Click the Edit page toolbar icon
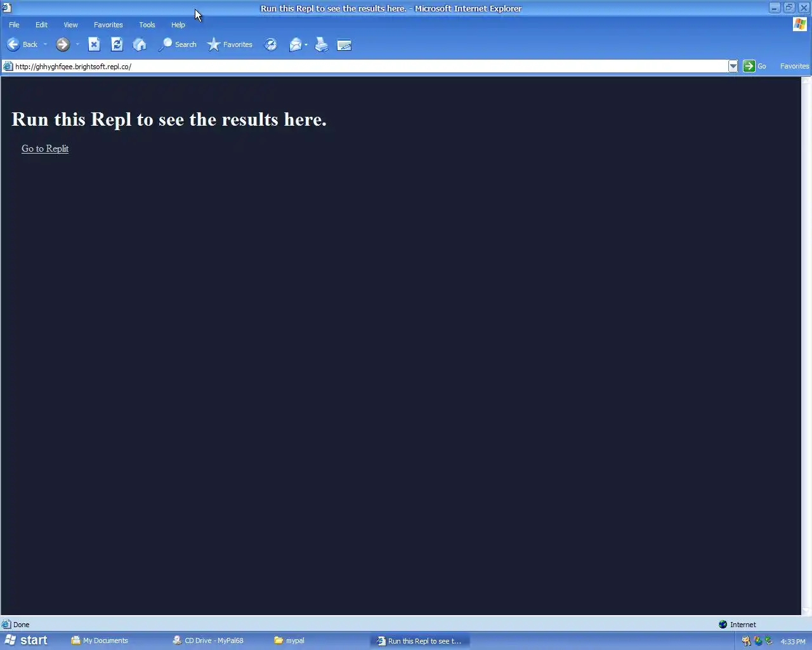This screenshot has width=812, height=650. point(344,44)
